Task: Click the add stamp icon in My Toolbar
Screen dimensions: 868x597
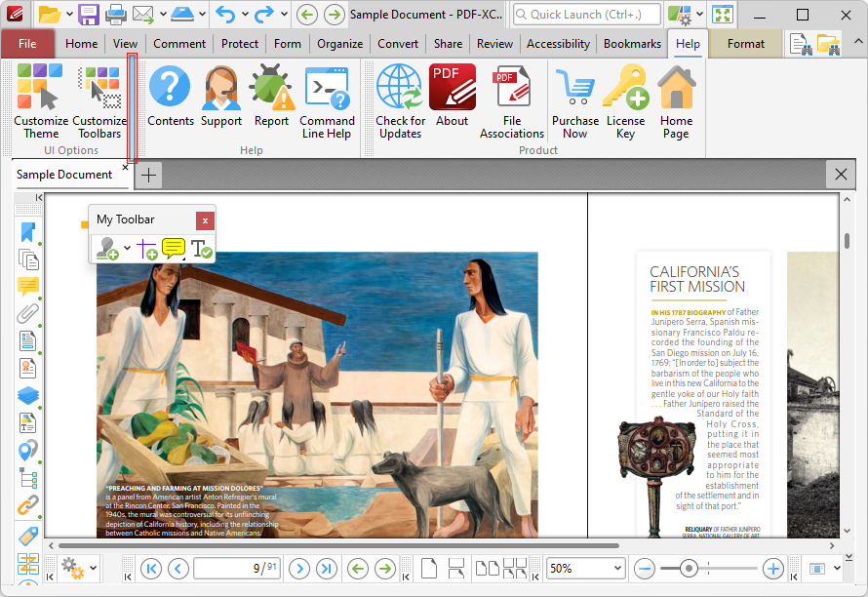Action: (x=107, y=249)
